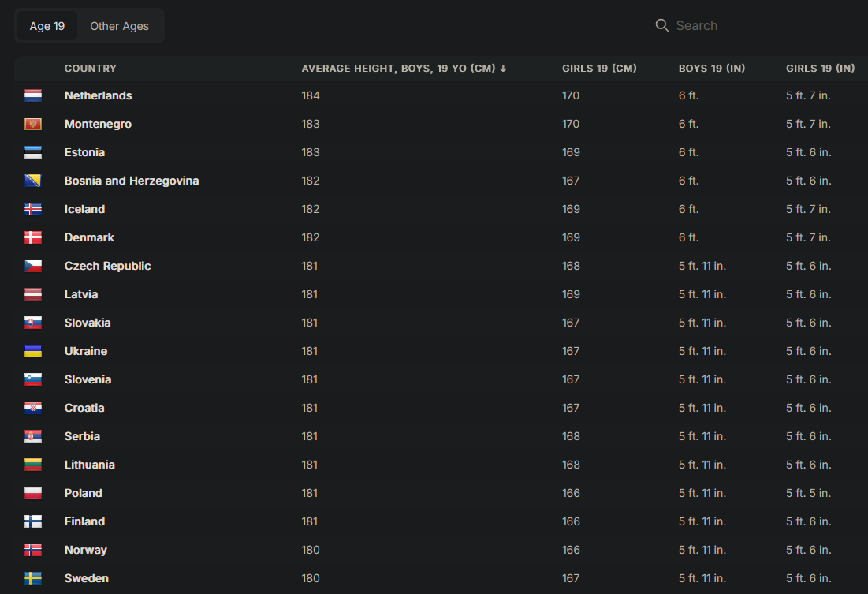Select Bosnia and Herzegovina country name
This screenshot has width=868, height=594.
pos(131,181)
